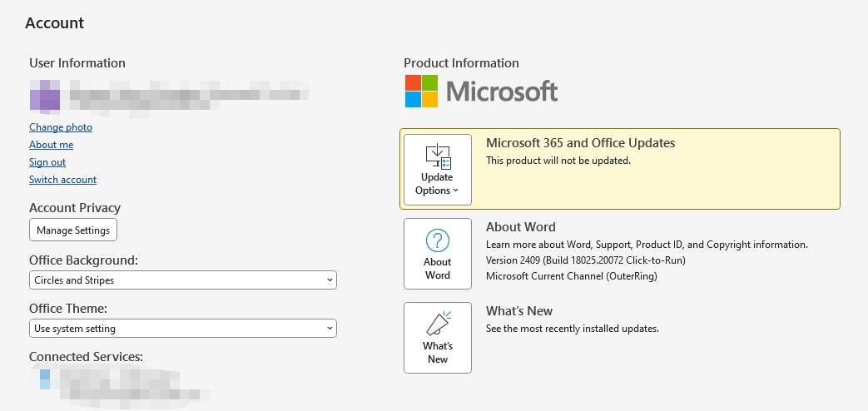
Task: Click the Change photo link
Action: (61, 127)
